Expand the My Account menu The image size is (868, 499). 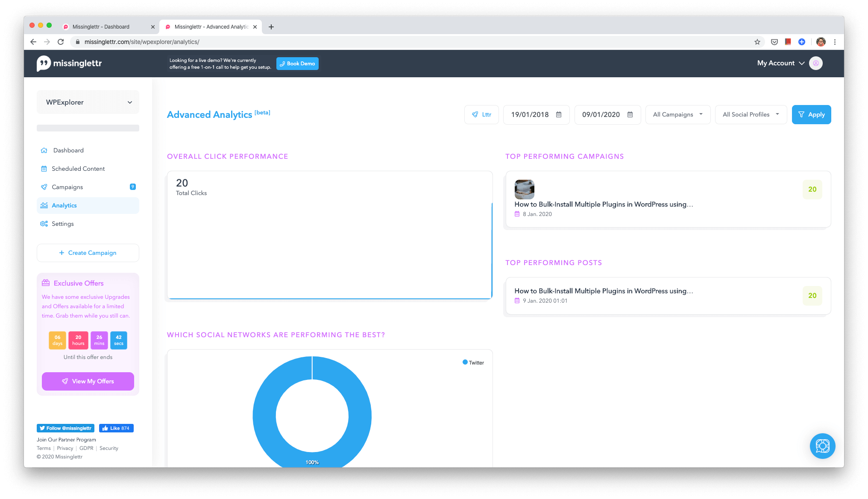[x=781, y=63]
